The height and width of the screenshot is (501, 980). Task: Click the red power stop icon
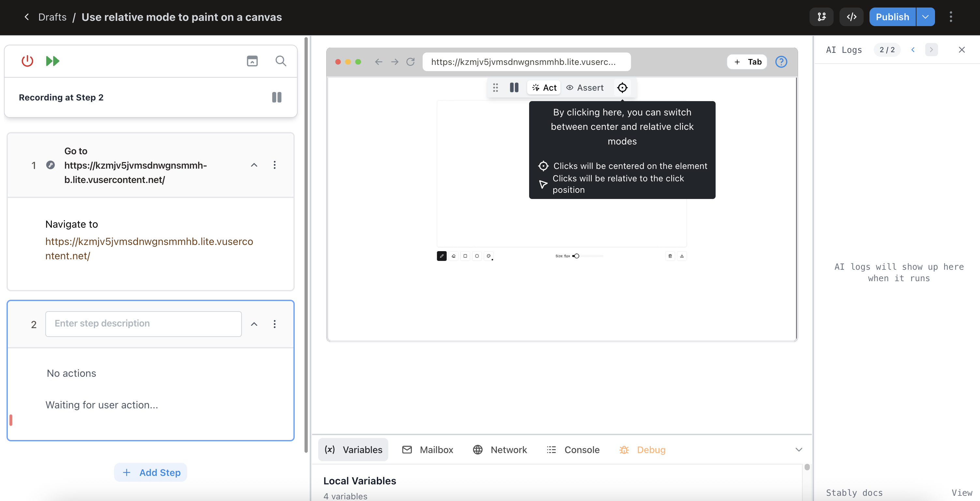[27, 61]
